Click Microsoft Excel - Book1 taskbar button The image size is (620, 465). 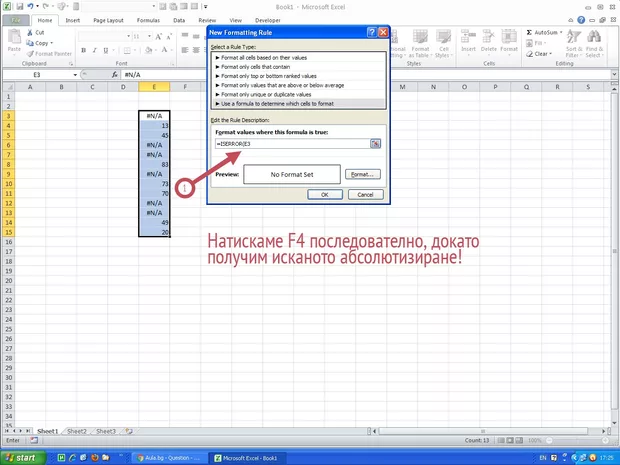pyautogui.click(x=246, y=458)
